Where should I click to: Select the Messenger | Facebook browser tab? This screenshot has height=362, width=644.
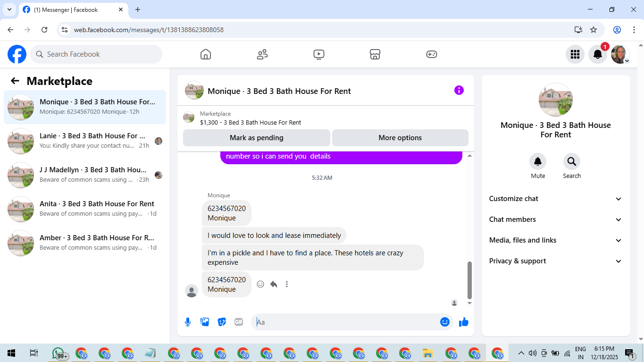(x=73, y=9)
